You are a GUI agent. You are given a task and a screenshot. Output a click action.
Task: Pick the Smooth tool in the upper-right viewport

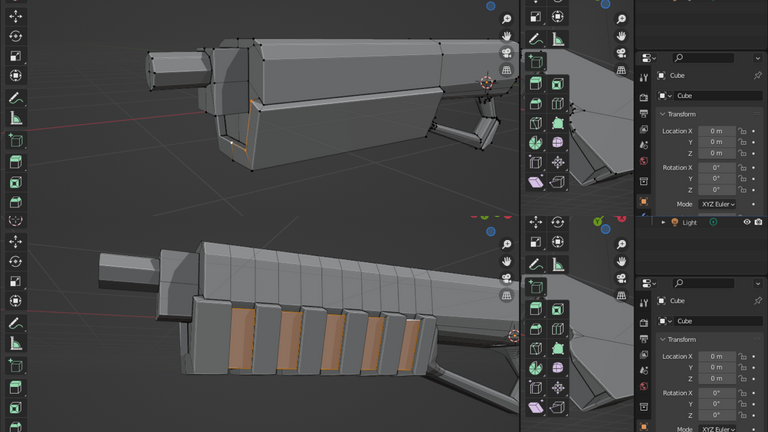pyautogui.click(x=557, y=143)
